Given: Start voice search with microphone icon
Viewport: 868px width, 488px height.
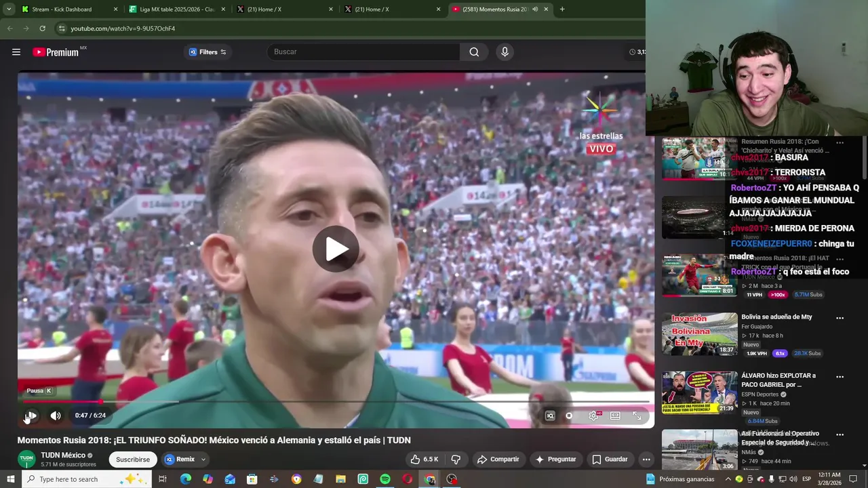Looking at the screenshot, I should point(505,52).
